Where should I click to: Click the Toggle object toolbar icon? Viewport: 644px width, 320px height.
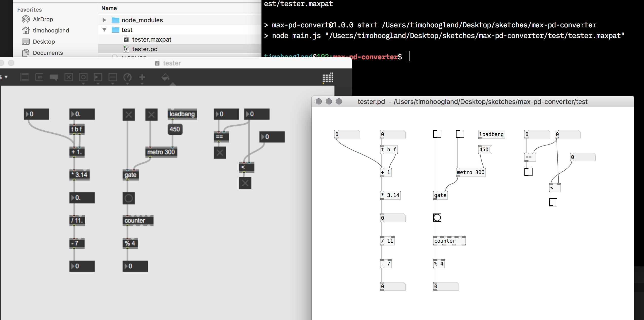pyautogui.click(x=69, y=77)
